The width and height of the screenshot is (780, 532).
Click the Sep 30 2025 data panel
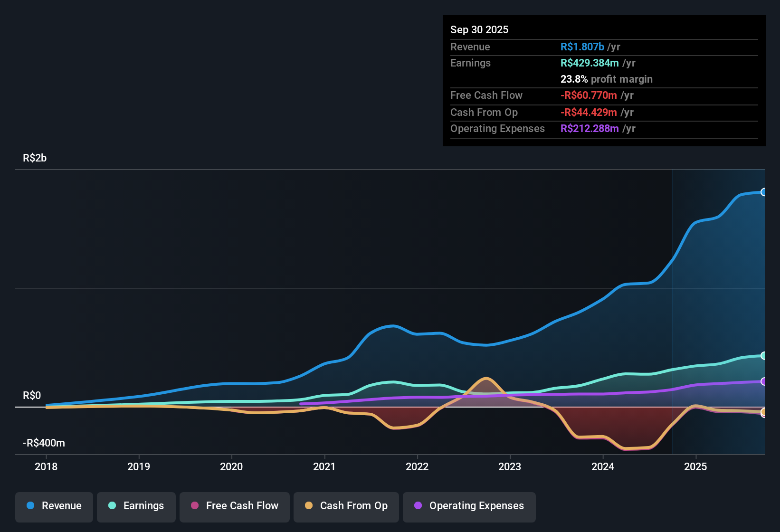point(603,81)
